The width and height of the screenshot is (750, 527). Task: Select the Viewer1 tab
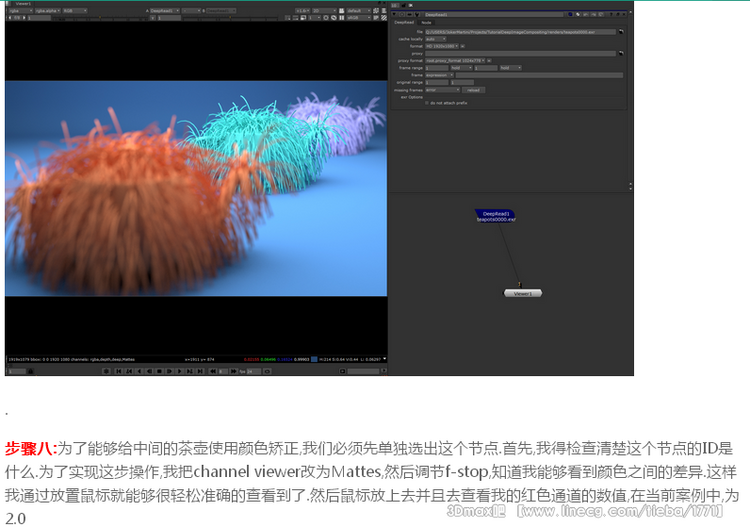click(x=23, y=4)
